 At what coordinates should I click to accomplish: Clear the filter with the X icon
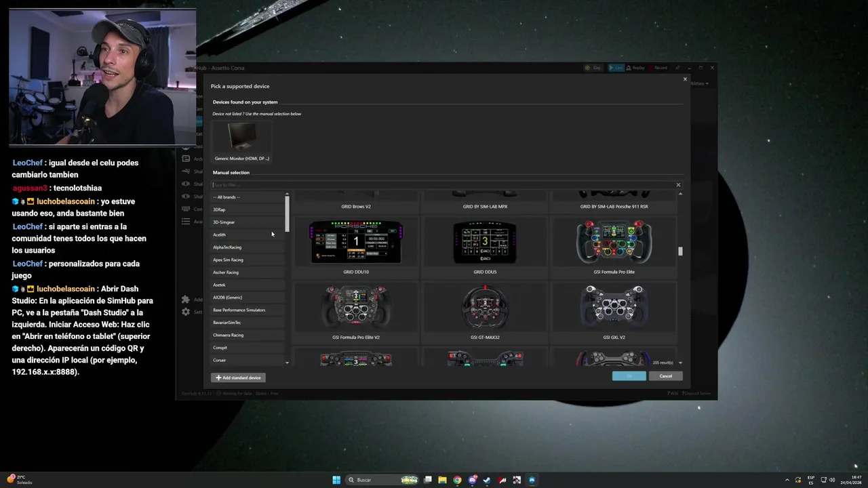pos(678,185)
